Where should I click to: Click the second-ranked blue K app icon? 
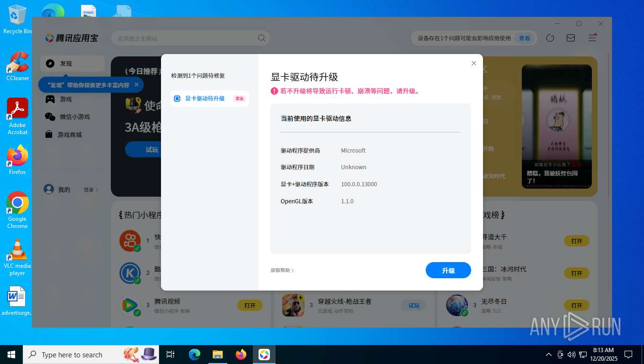tap(130, 273)
